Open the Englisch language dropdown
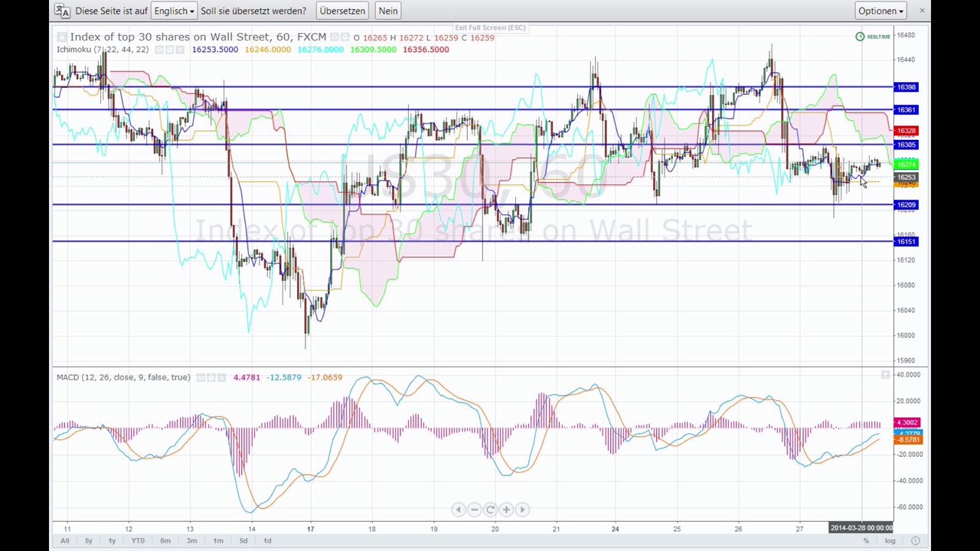980x551 pixels. click(x=173, y=11)
